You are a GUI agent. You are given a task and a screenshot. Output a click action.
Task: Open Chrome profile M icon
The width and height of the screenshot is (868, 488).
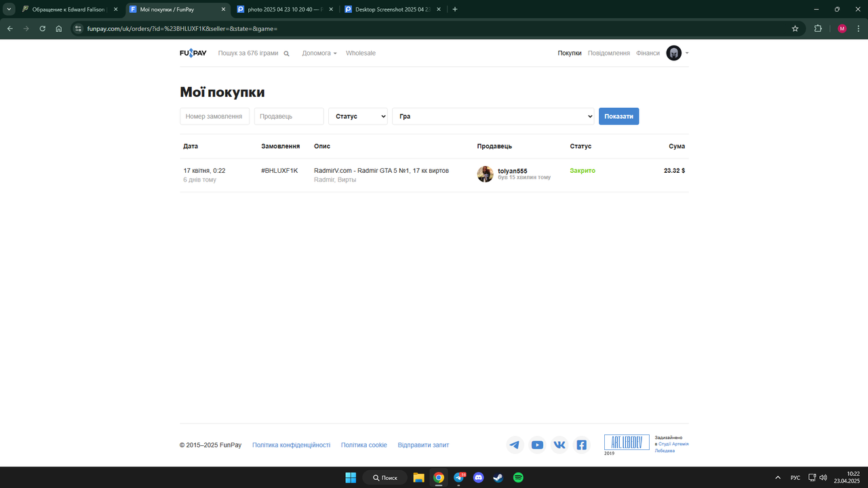[x=842, y=28]
